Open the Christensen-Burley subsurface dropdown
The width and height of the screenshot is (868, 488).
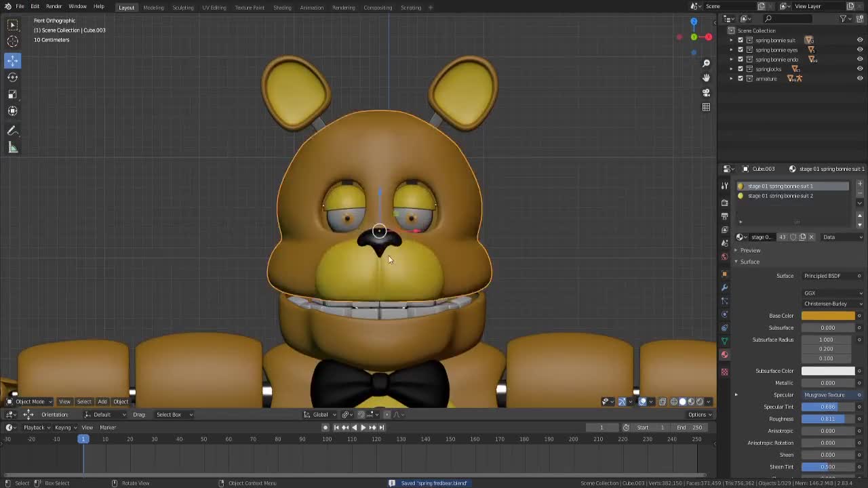[832, 304]
